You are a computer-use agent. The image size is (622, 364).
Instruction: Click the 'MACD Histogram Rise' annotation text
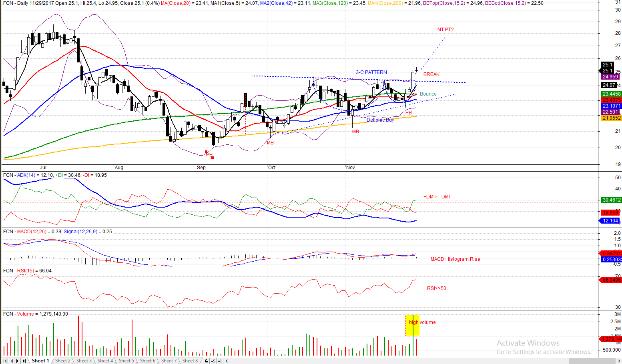pos(455,259)
